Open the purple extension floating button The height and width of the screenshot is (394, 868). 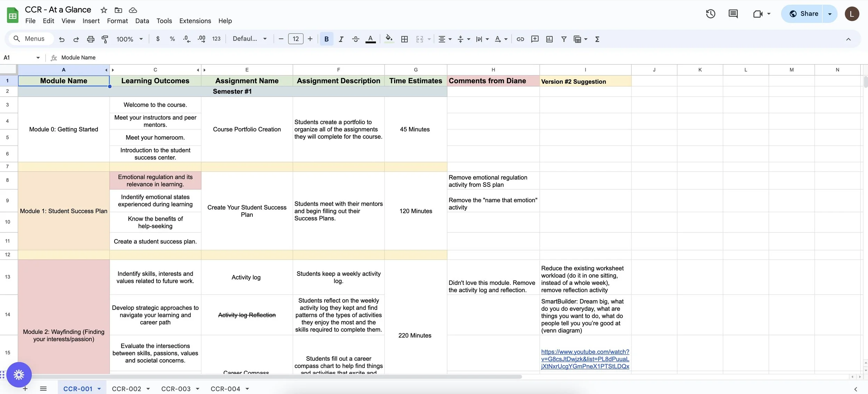[x=19, y=375]
